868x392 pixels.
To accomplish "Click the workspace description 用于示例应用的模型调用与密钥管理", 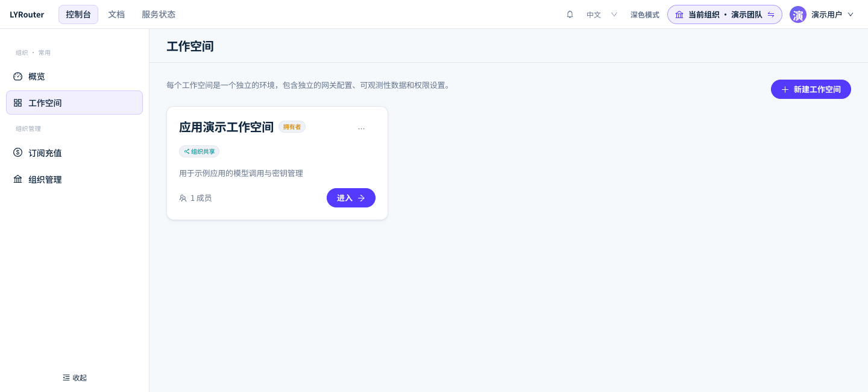I will click(241, 173).
